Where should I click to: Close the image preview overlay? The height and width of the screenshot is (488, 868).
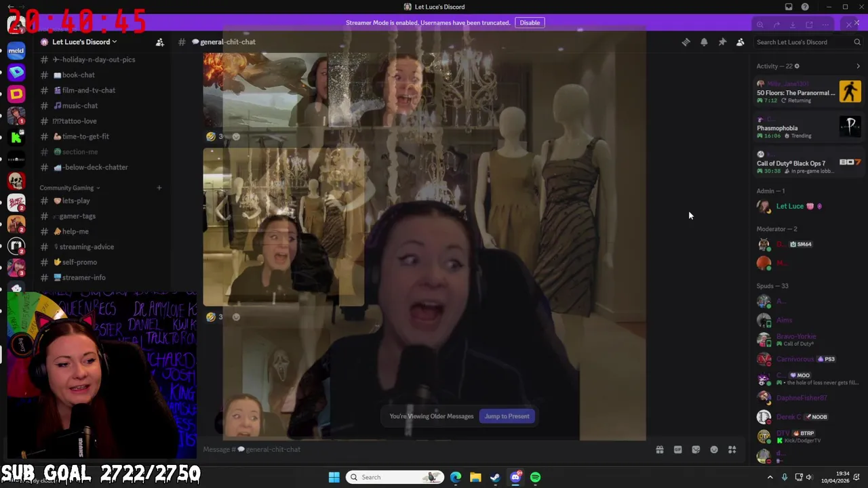(850, 24)
